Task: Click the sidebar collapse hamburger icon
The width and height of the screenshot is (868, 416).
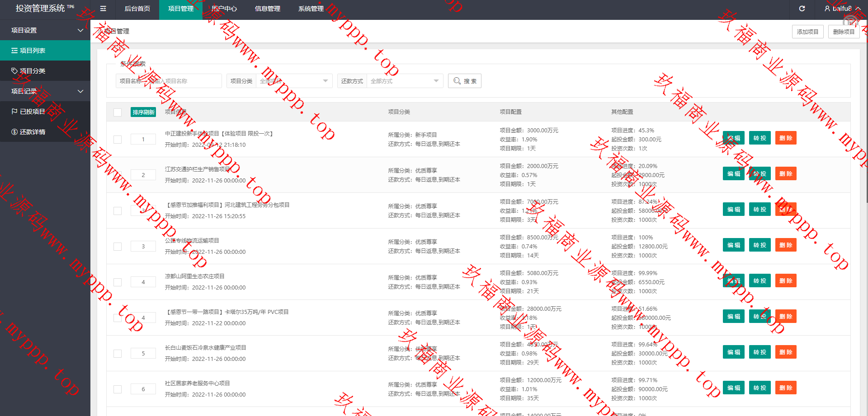Action: pos(103,9)
